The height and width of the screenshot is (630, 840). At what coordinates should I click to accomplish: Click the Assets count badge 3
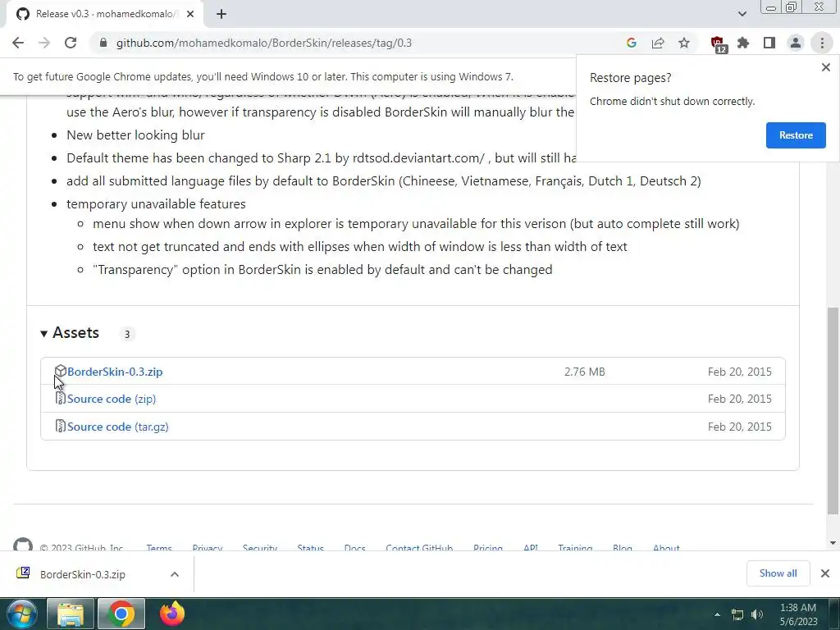coord(127,334)
